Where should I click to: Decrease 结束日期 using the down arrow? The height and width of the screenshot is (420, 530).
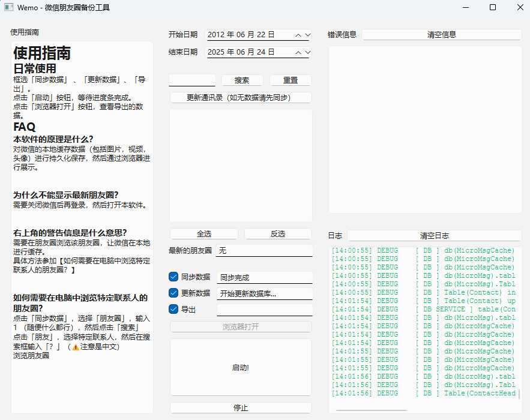[307, 52]
